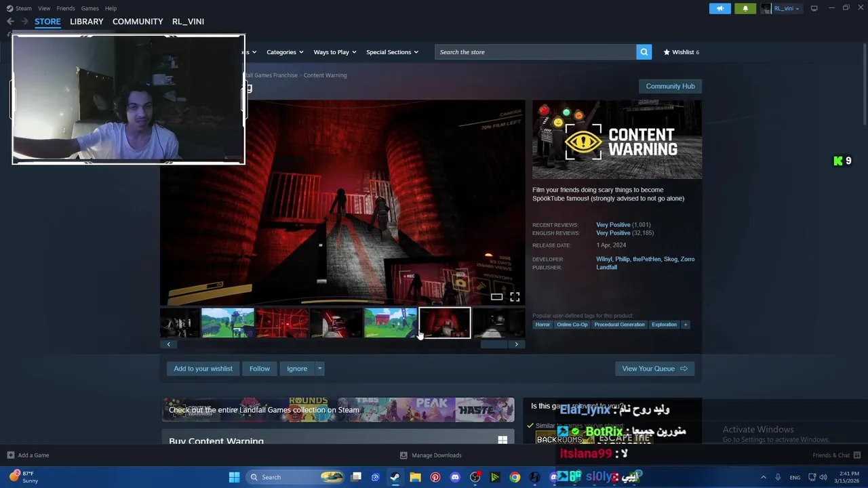The width and height of the screenshot is (868, 488).
Task: Open the Friends menu
Action: 66,8
